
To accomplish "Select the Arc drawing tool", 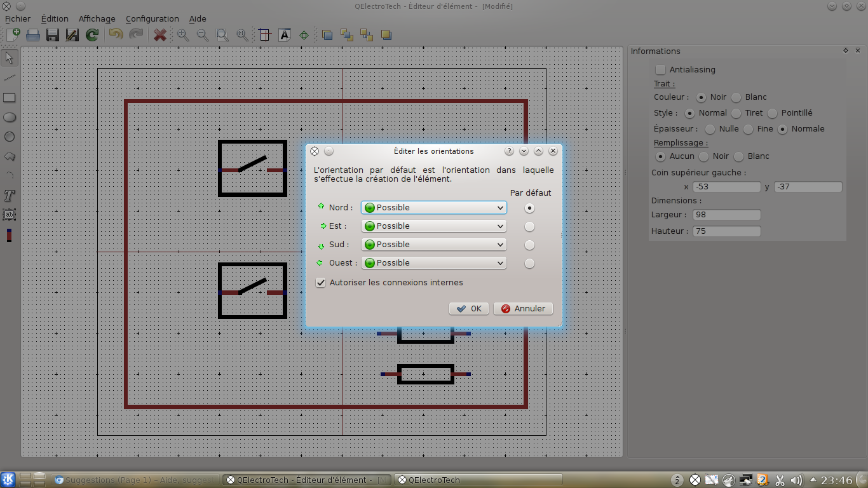I will (9, 176).
